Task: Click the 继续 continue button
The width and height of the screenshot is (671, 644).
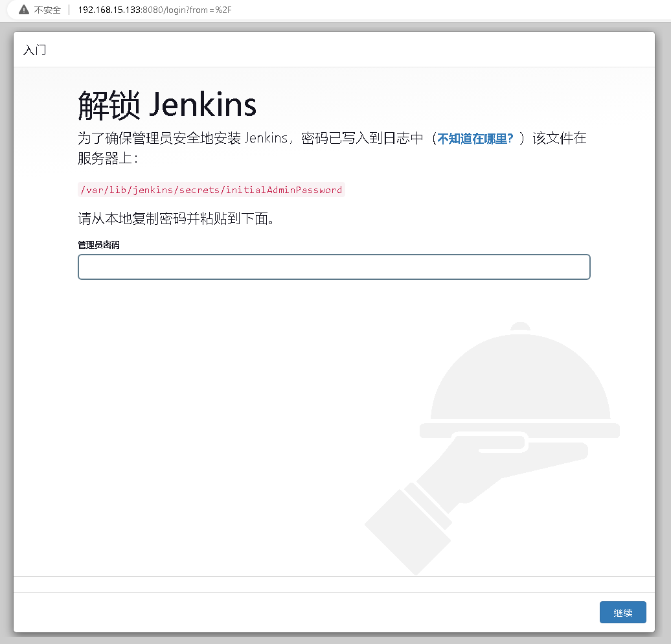Action: (x=622, y=612)
